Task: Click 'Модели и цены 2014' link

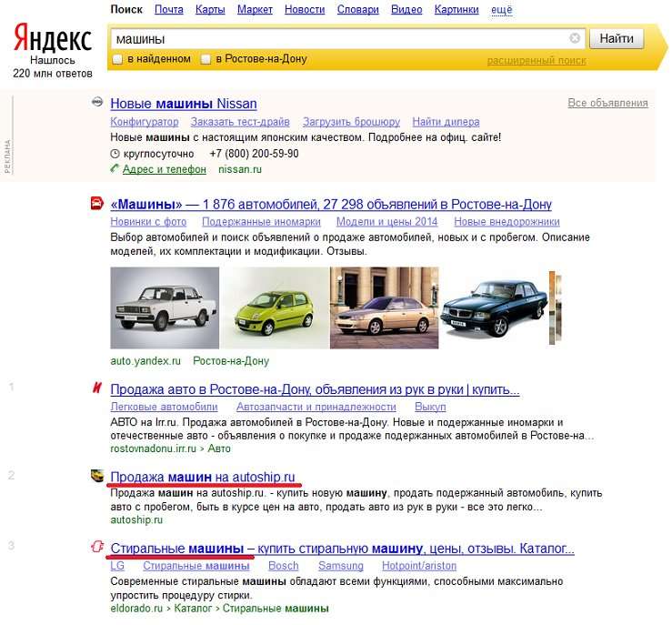Action: [x=387, y=222]
